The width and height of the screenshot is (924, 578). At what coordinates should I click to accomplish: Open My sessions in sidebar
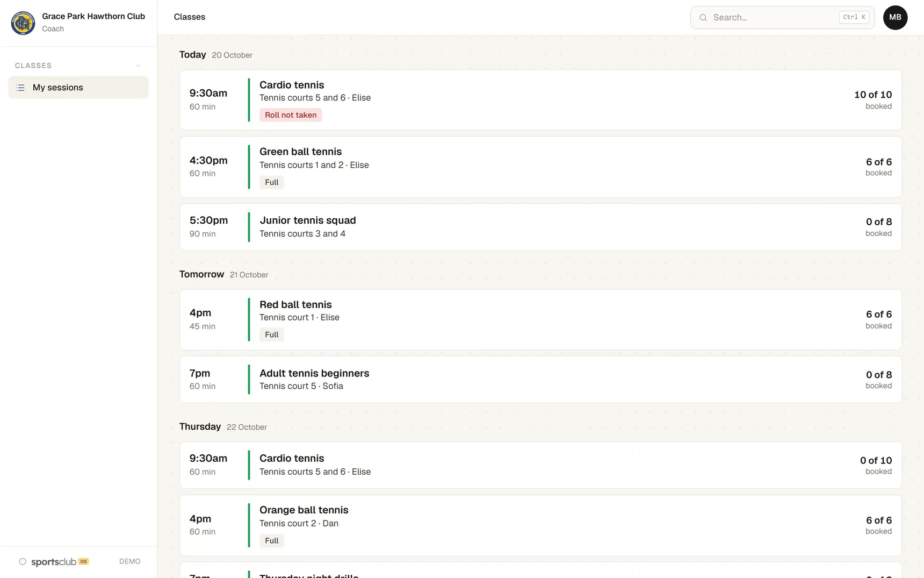click(x=78, y=88)
